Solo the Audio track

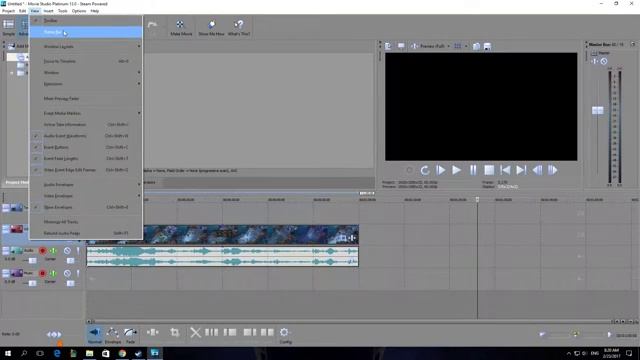(x=78, y=251)
